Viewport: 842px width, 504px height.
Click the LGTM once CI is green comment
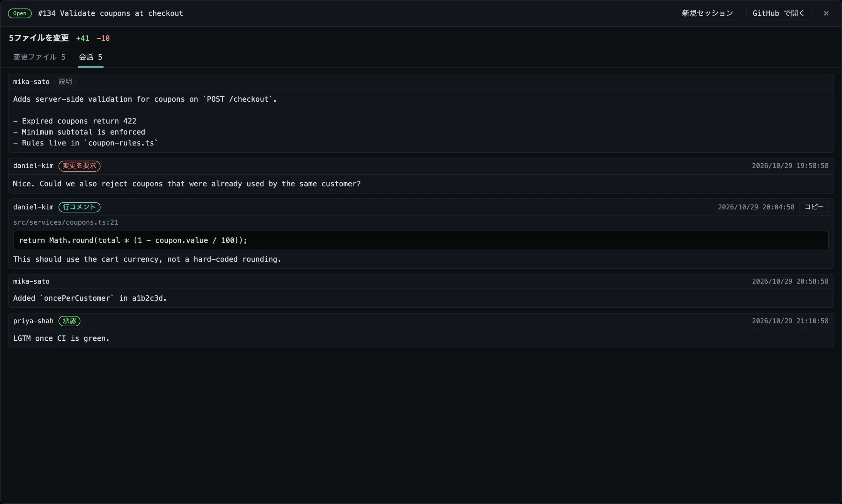(x=61, y=339)
